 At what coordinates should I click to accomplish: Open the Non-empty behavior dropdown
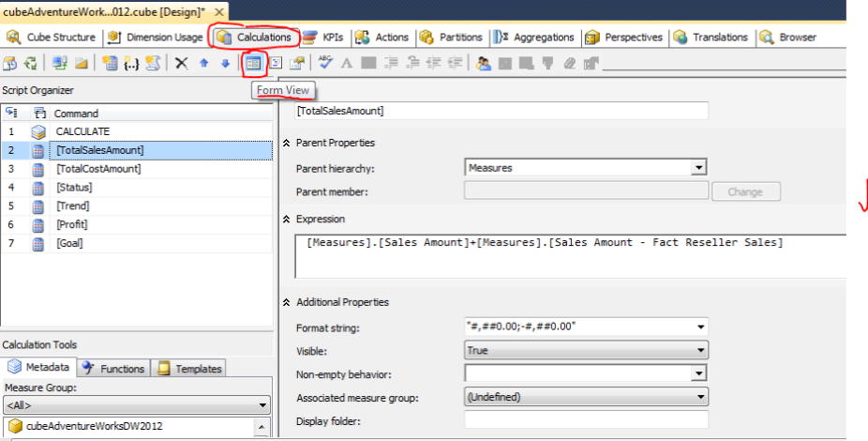[698, 373]
